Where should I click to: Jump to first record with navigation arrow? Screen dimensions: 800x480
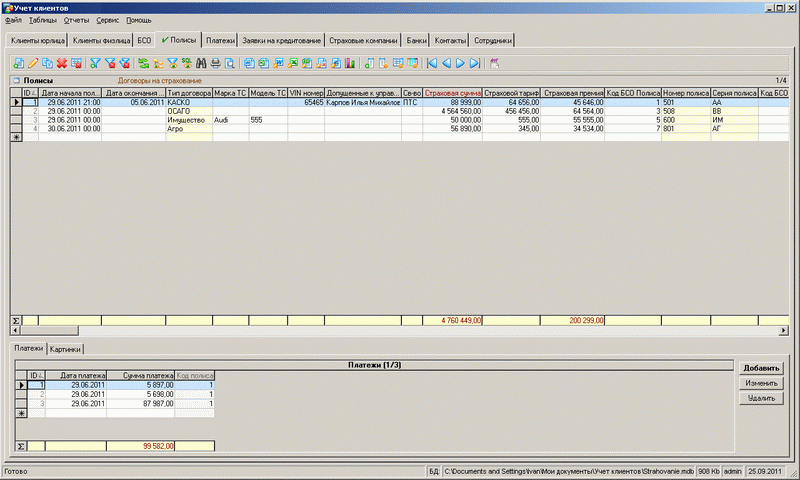pos(432,63)
